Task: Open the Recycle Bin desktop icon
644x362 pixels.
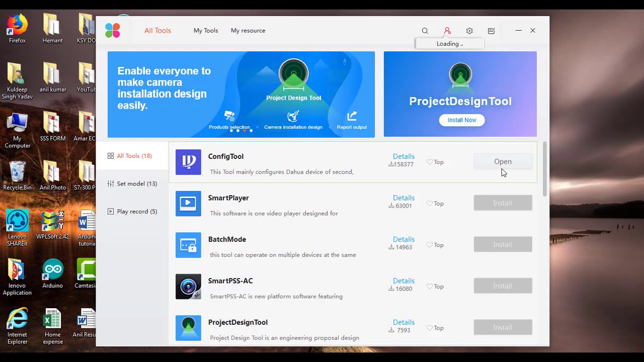Action: click(17, 176)
